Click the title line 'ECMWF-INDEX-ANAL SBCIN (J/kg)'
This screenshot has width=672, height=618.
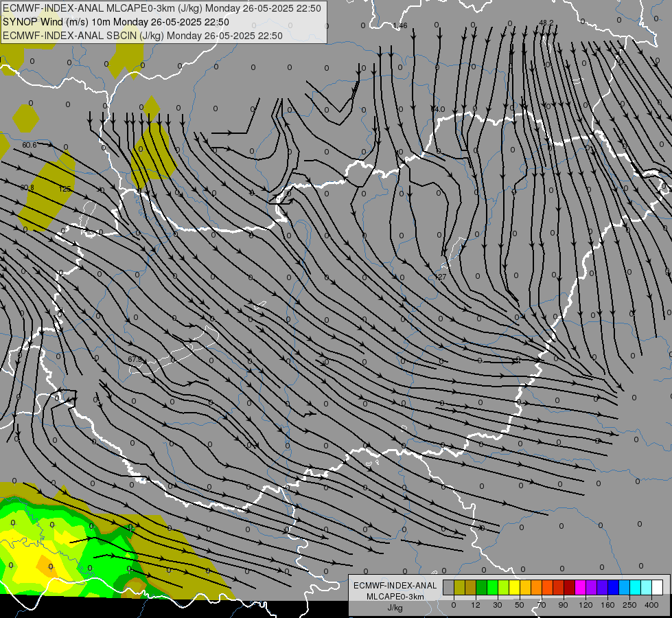coord(83,36)
